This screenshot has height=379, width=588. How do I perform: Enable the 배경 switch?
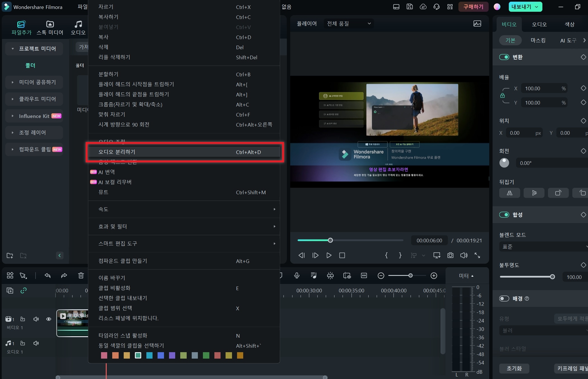coord(504,299)
